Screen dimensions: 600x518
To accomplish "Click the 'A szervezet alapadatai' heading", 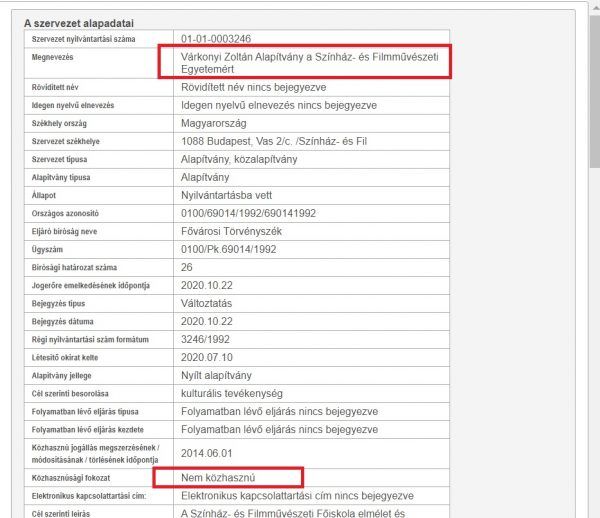I will pos(79,23).
